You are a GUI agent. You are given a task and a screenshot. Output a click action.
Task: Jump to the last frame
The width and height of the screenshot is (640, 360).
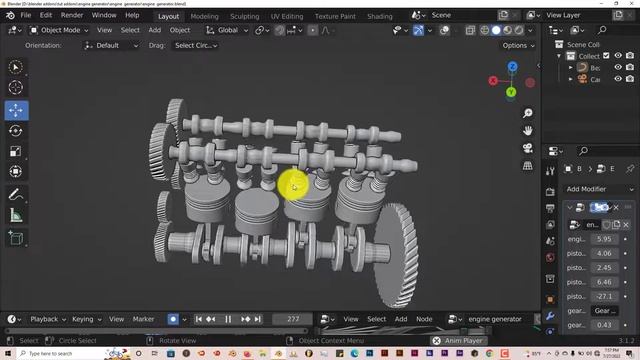click(x=258, y=319)
